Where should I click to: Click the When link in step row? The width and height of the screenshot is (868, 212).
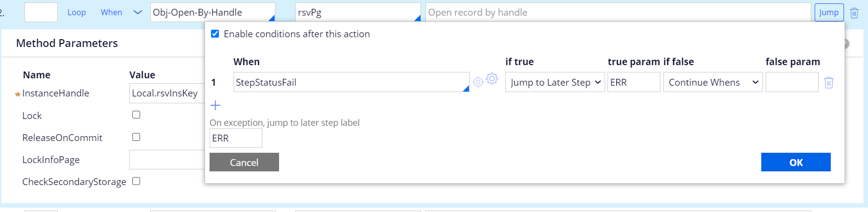point(111,13)
